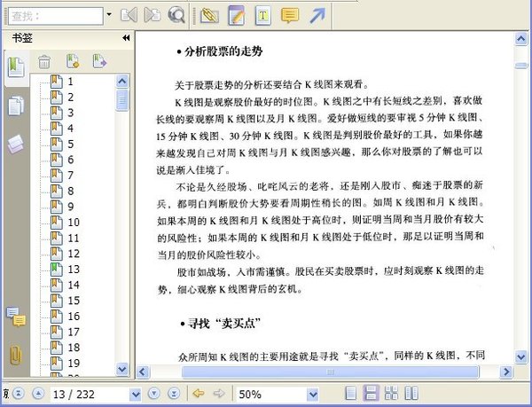532x407 pixels.
Task: Add a new bookmark icon
Action: [73, 61]
